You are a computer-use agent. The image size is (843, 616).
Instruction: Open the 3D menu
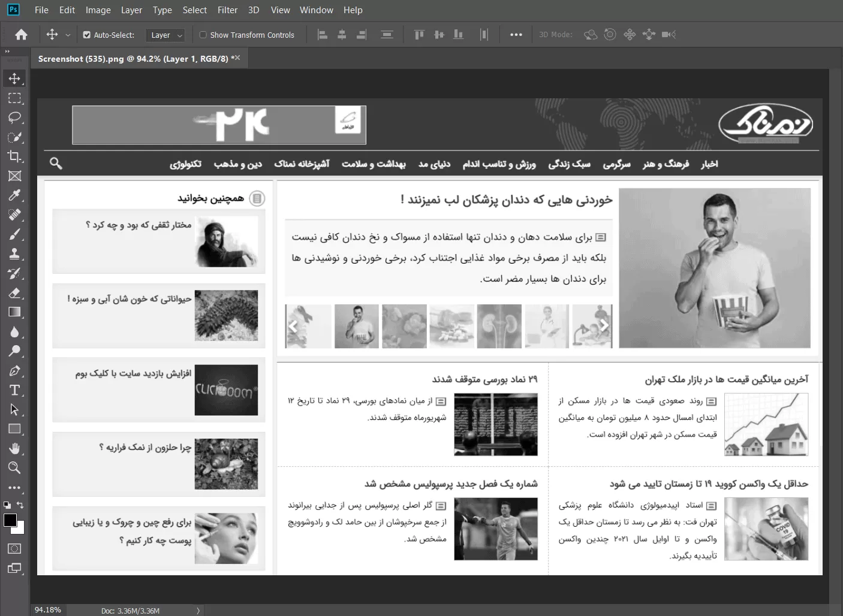pyautogui.click(x=254, y=10)
